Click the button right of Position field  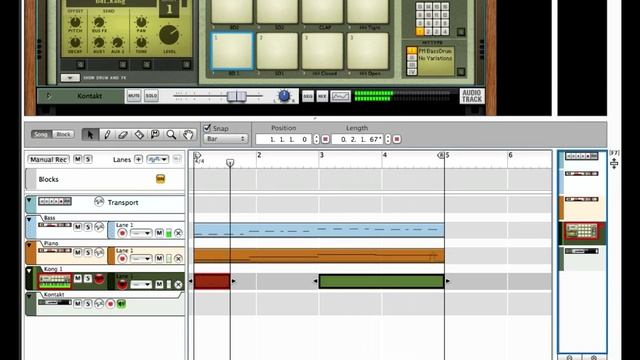point(325,139)
